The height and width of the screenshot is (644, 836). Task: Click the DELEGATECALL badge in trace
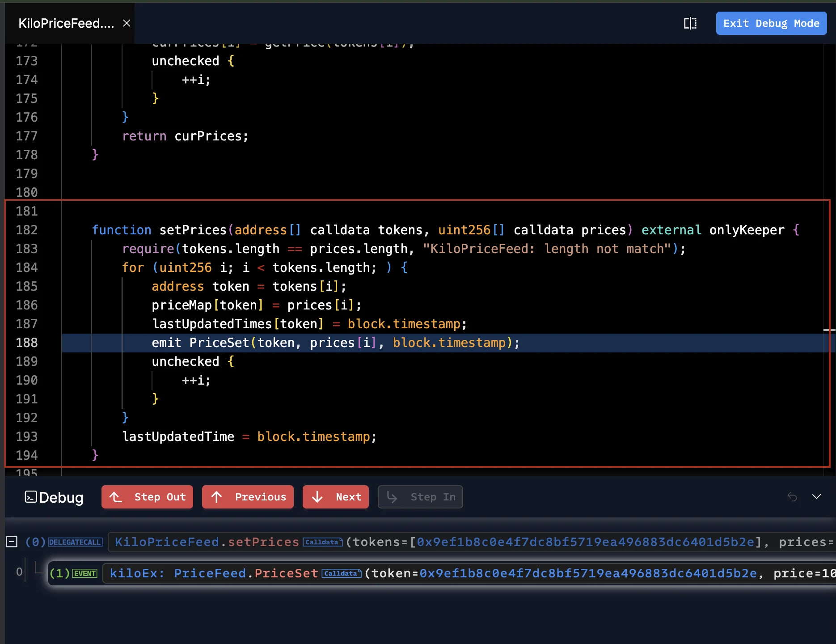coord(75,542)
